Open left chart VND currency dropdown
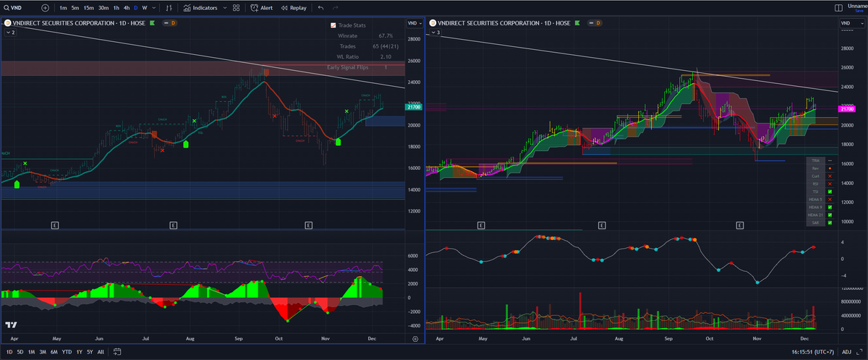 [x=414, y=23]
